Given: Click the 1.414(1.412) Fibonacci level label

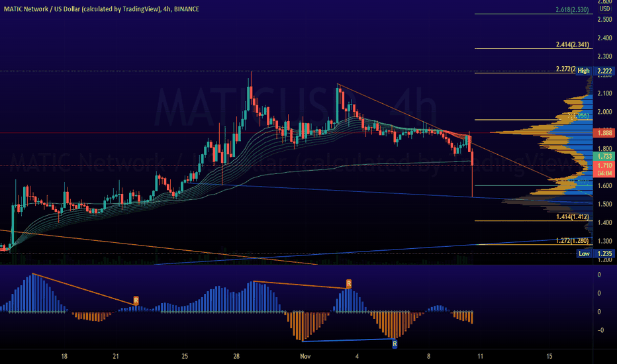Looking at the screenshot, I should 573,217.
